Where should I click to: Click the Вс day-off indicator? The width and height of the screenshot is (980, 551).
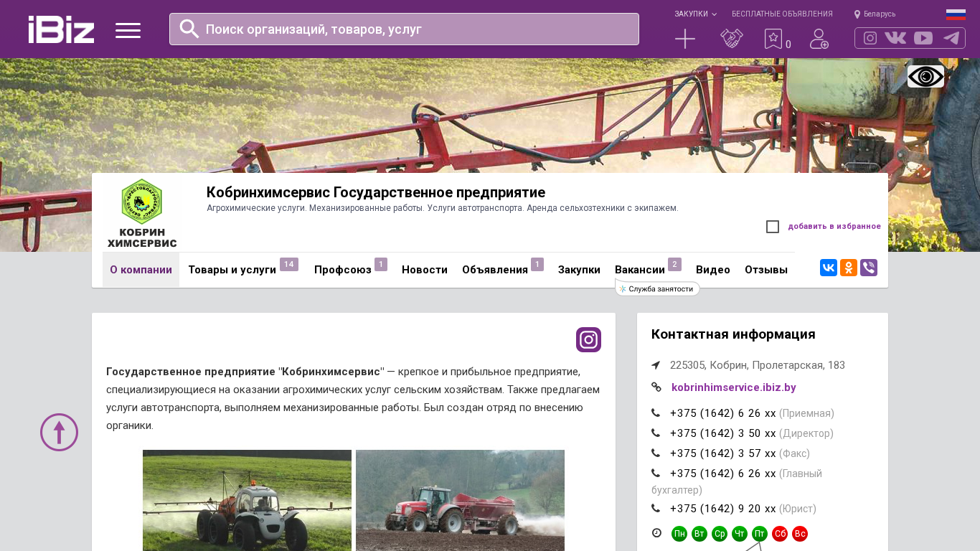800,534
